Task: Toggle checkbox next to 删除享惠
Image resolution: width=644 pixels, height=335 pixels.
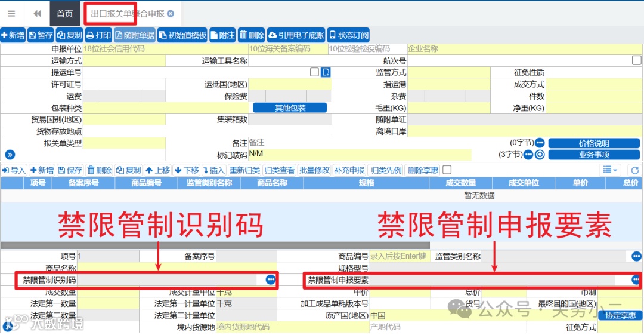Action: pyautogui.click(x=447, y=170)
